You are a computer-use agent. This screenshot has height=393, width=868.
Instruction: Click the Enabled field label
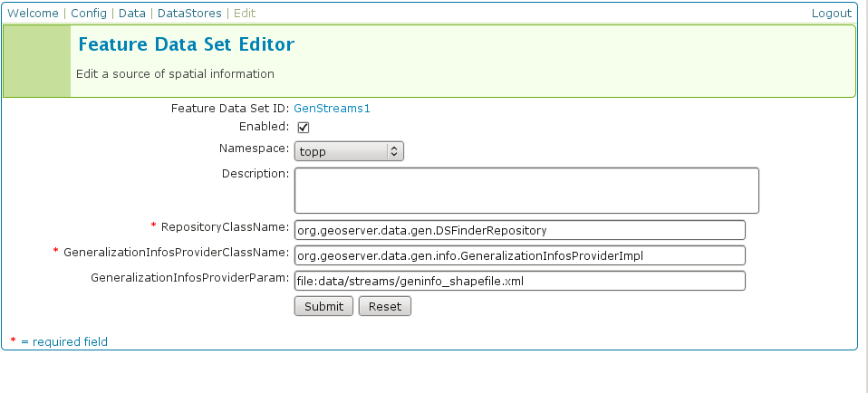tap(263, 126)
